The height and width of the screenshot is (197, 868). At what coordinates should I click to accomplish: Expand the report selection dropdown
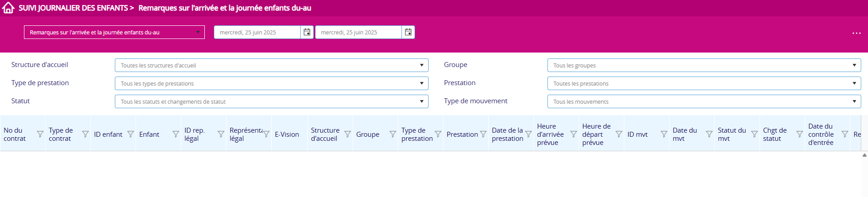pyautogui.click(x=114, y=32)
